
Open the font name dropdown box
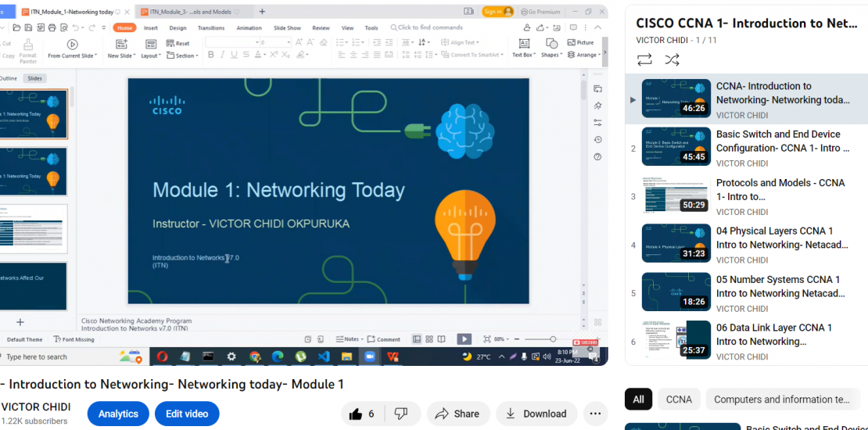pyautogui.click(x=232, y=43)
